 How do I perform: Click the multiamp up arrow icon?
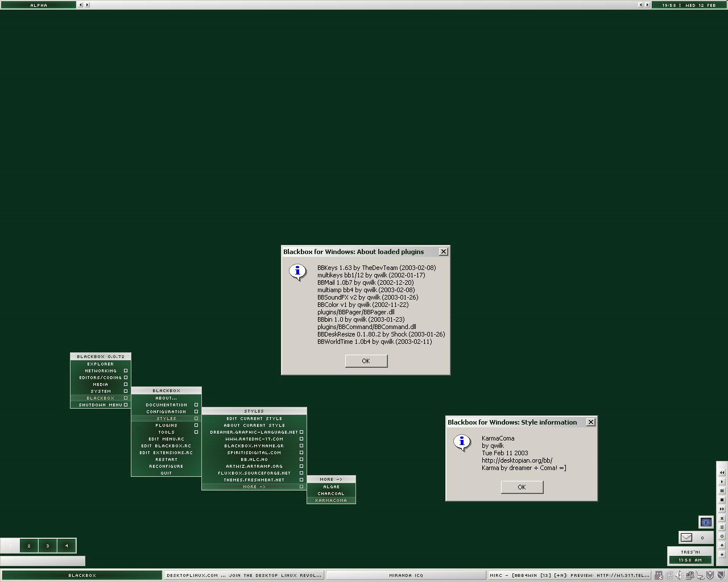coord(722,546)
